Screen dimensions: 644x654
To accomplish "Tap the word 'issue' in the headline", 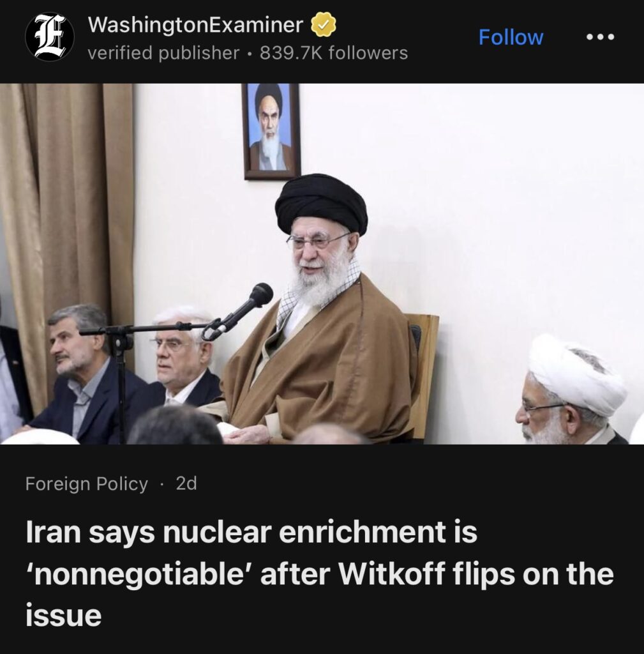I will pyautogui.click(x=63, y=615).
